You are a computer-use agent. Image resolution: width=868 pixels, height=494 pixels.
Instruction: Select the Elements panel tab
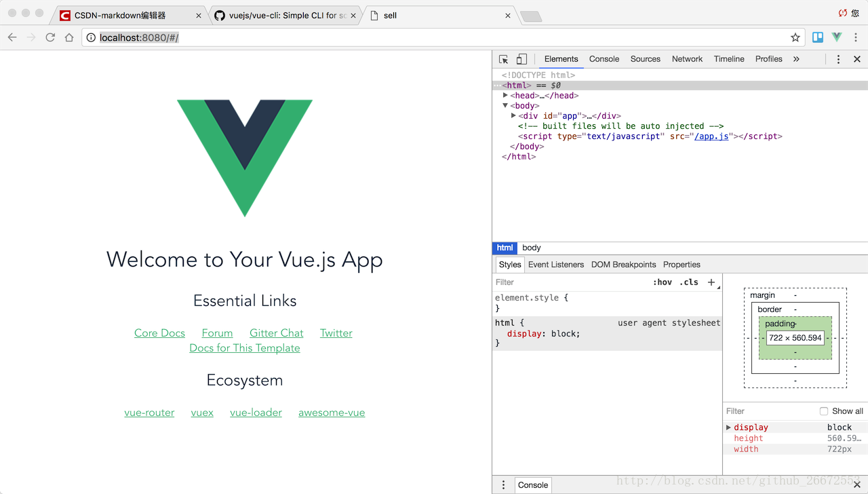(x=561, y=59)
